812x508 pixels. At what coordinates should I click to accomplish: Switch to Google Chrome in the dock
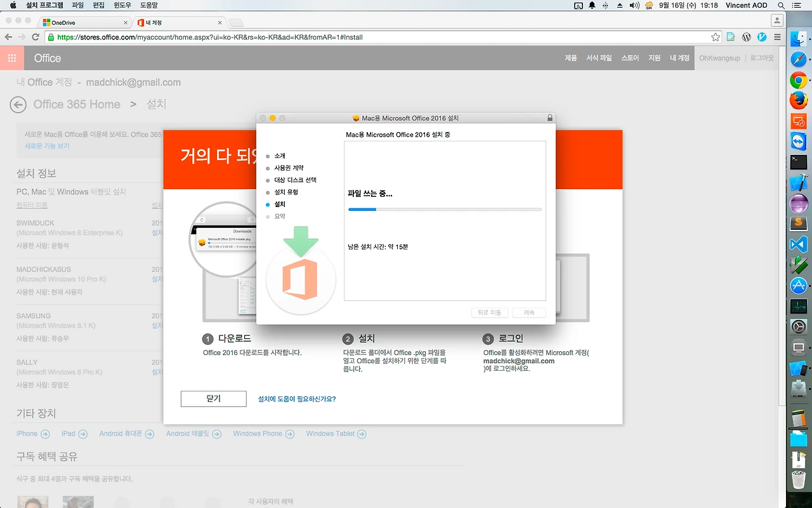799,81
